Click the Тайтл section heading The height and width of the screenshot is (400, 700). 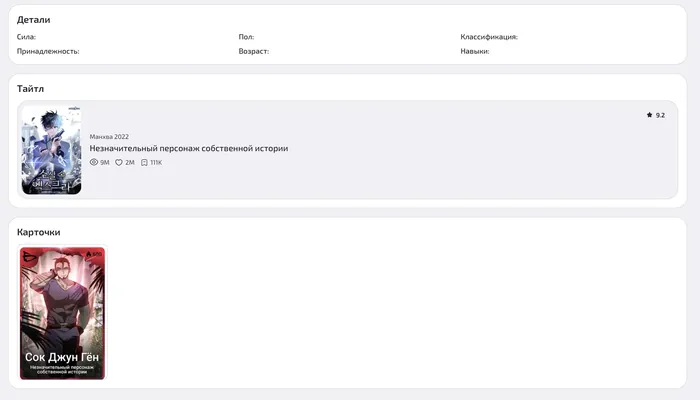30,88
